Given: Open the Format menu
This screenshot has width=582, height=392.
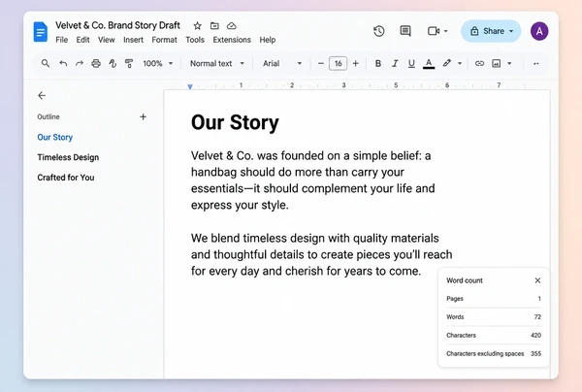Looking at the screenshot, I should pos(164,40).
